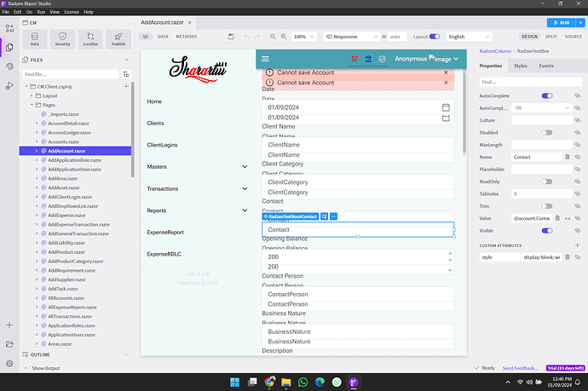Open Accounts.razor in file tree
The image size is (588, 391).
point(63,141)
